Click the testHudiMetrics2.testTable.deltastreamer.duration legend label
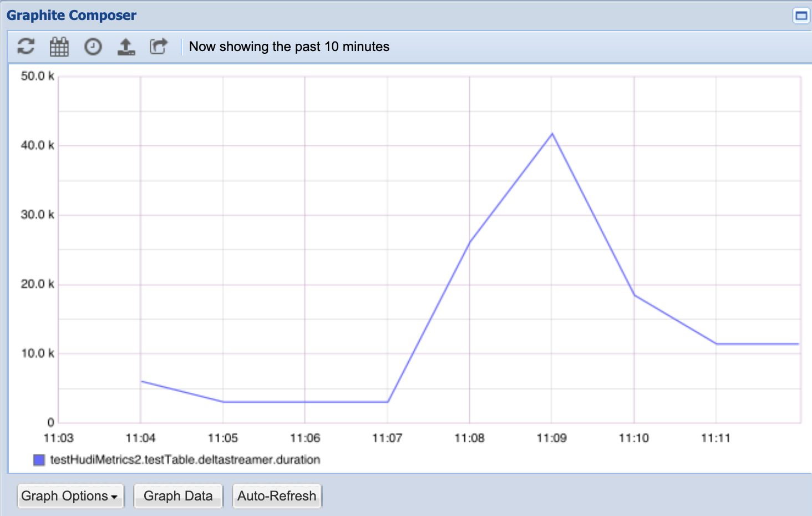812x516 pixels. [x=185, y=460]
